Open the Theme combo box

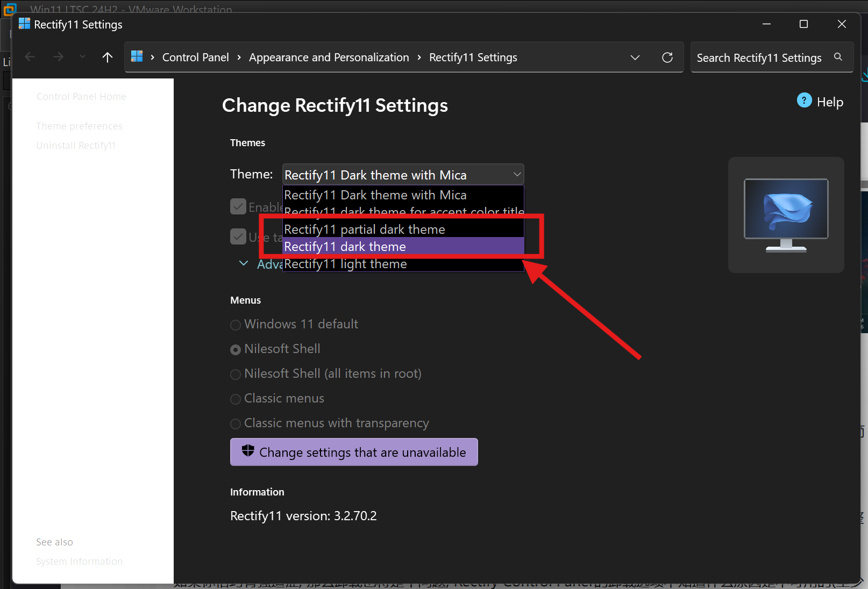(x=403, y=175)
